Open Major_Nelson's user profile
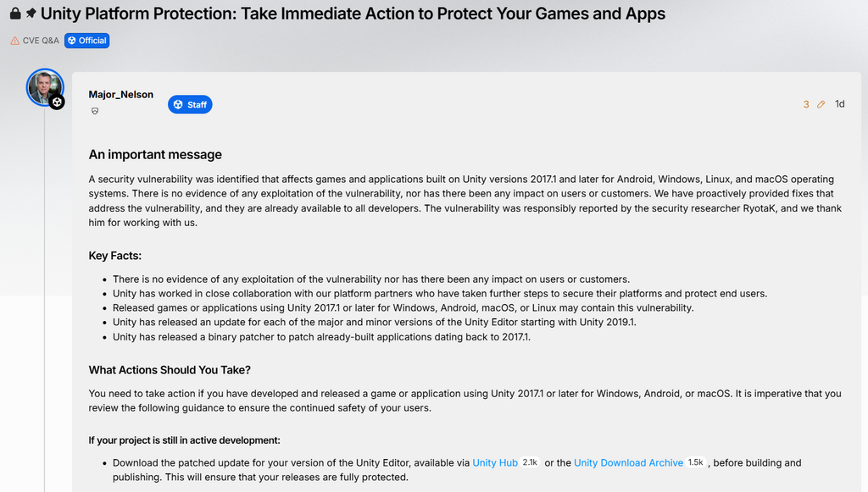This screenshot has width=868, height=492. [x=120, y=94]
